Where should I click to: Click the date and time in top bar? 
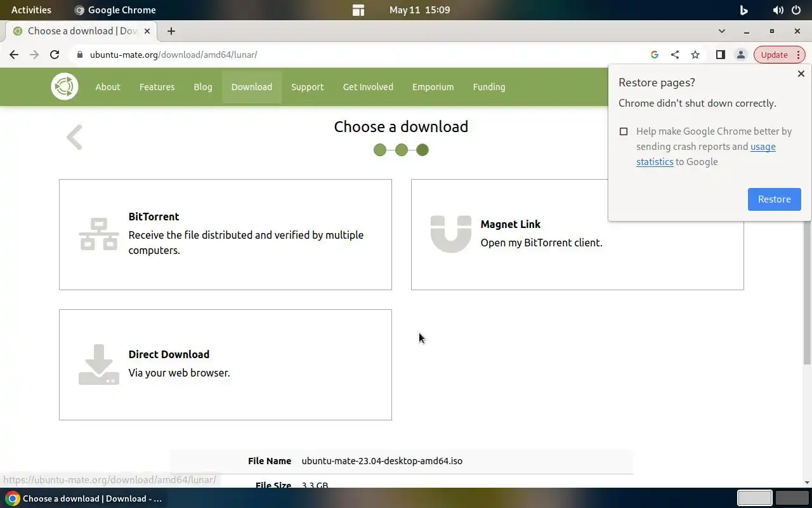click(x=419, y=10)
